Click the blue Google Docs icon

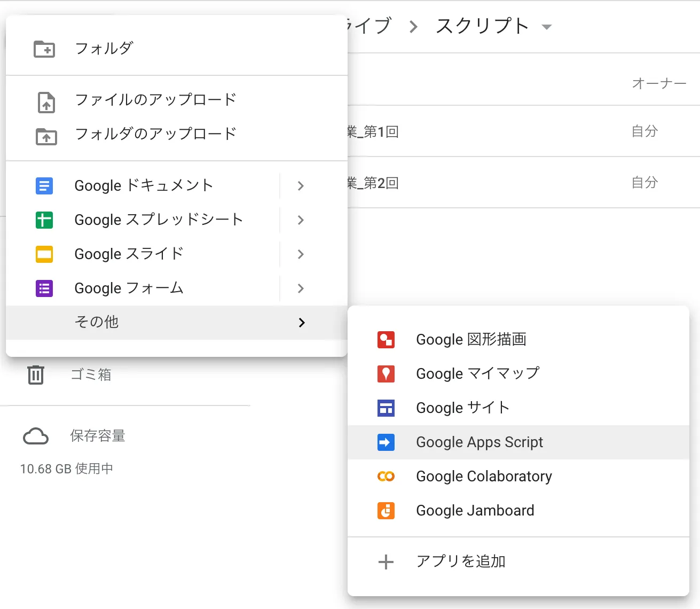[x=44, y=186]
